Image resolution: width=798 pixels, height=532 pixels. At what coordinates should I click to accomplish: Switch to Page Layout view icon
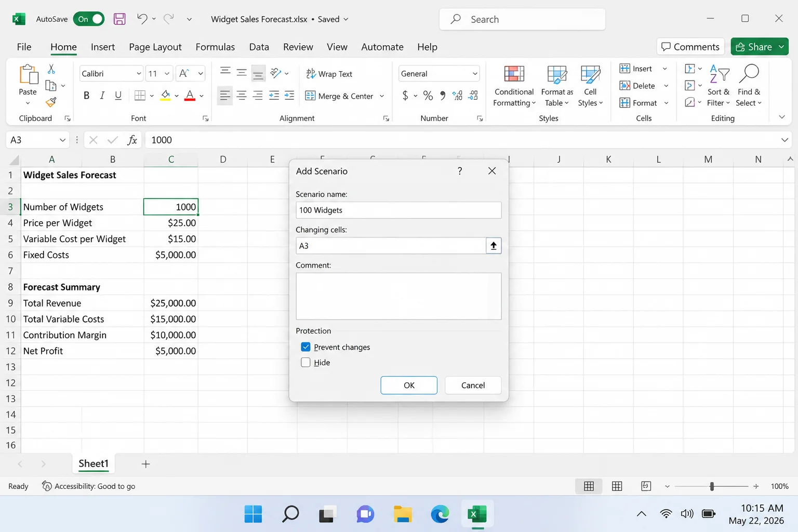point(617,486)
